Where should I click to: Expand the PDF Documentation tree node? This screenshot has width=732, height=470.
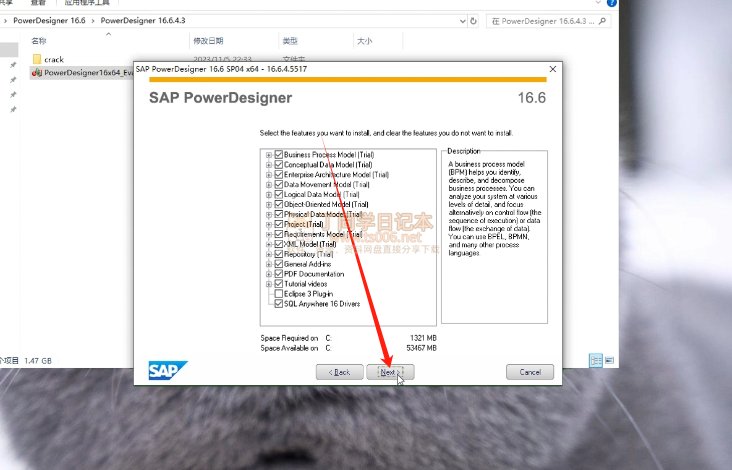[269, 274]
